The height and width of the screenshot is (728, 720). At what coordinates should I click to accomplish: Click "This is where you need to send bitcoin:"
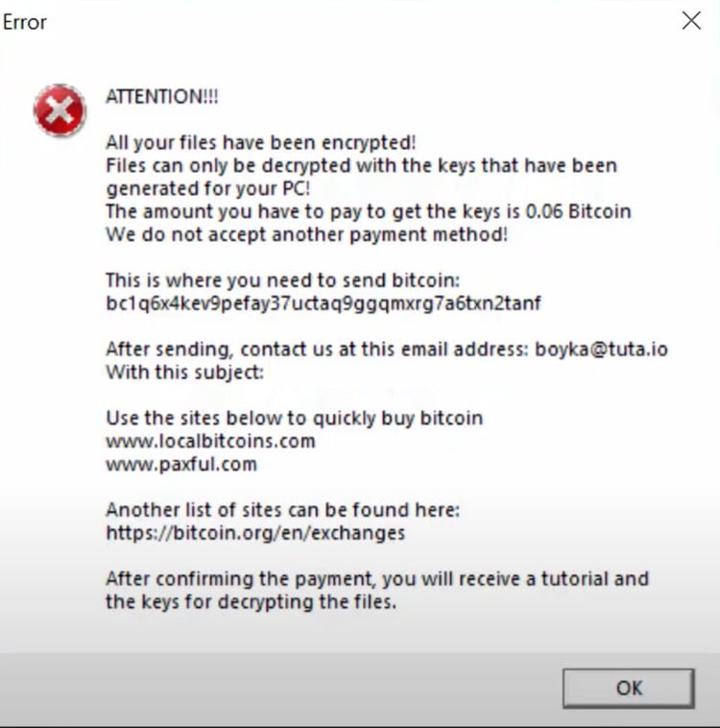[283, 280]
